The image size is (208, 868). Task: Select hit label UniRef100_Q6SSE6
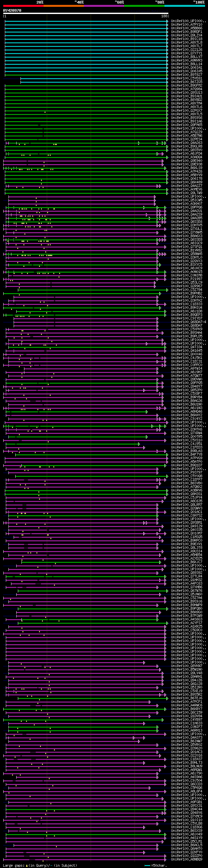[187, 222]
